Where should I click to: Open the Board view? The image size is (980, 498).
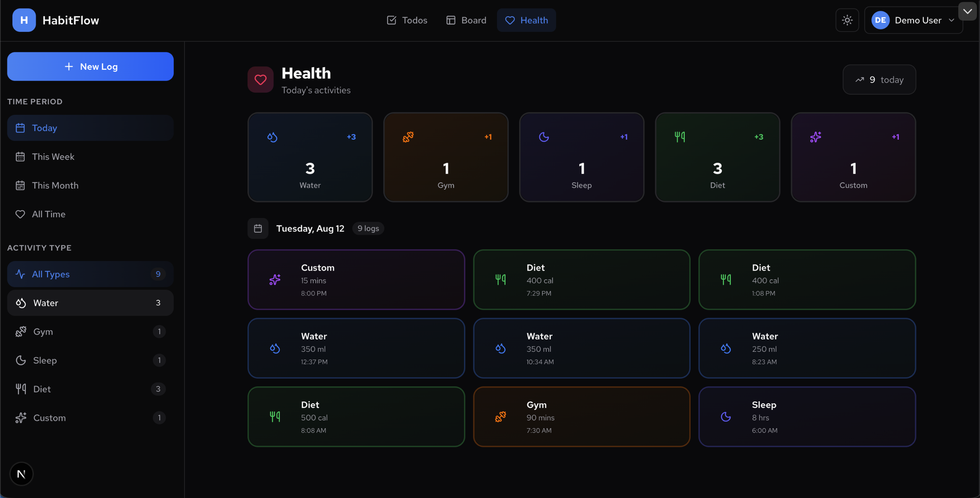(x=466, y=20)
